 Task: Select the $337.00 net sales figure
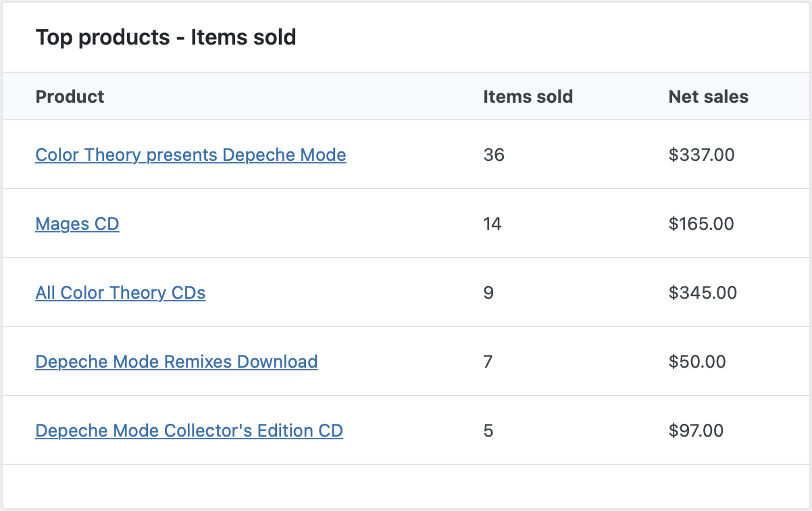701,155
